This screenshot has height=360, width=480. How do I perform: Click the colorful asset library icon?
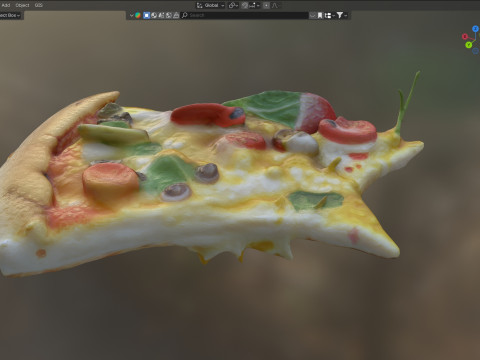138,15
